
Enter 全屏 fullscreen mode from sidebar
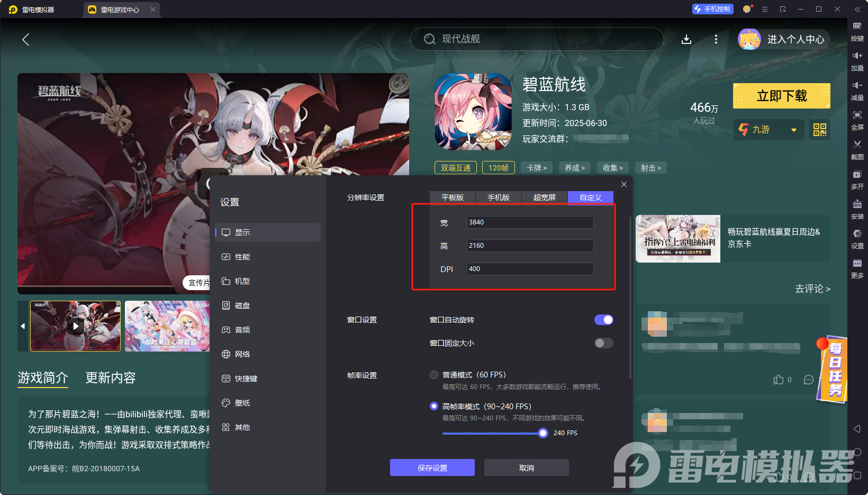(857, 120)
